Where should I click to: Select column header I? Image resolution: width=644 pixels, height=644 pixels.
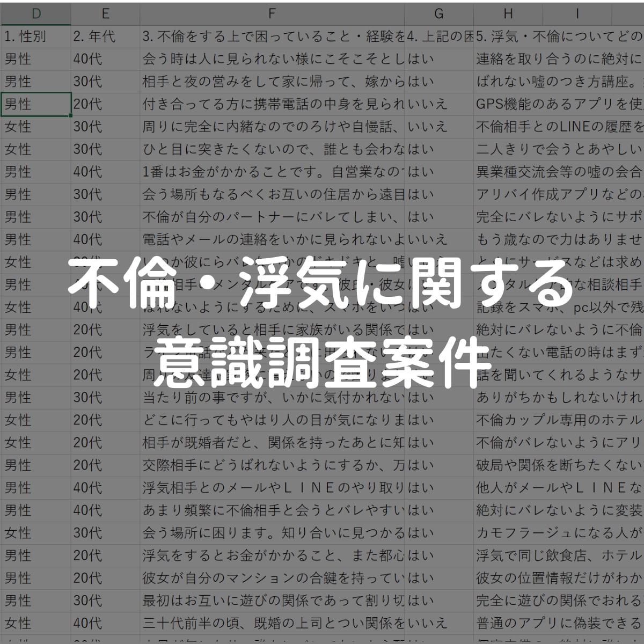click(577, 14)
